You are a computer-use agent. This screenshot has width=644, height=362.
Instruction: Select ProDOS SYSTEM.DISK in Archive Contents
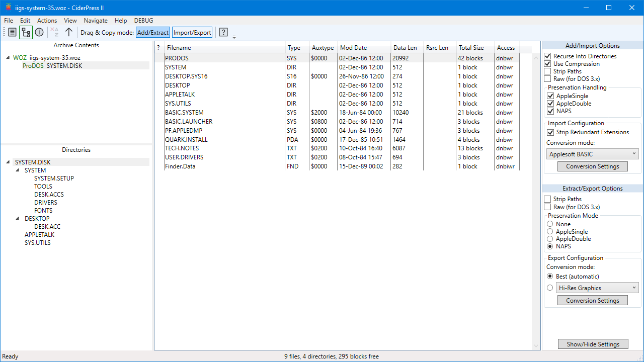coord(52,66)
